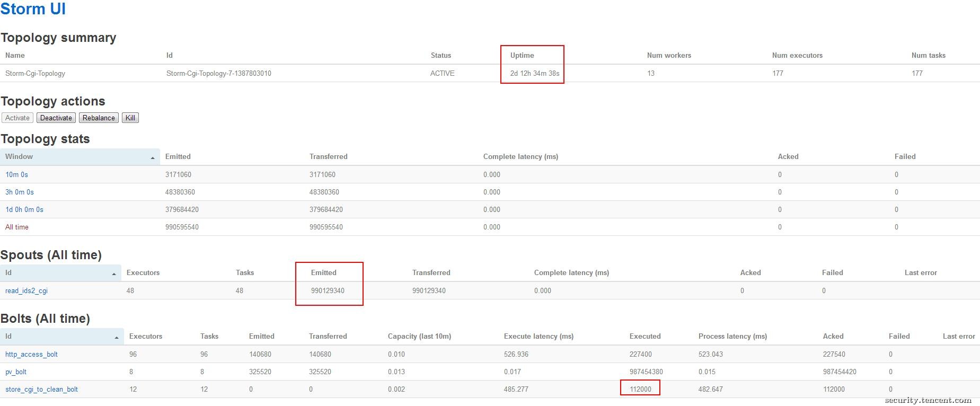The height and width of the screenshot is (406, 980).
Task: Sort Spouts table by Id column
Action: point(60,272)
